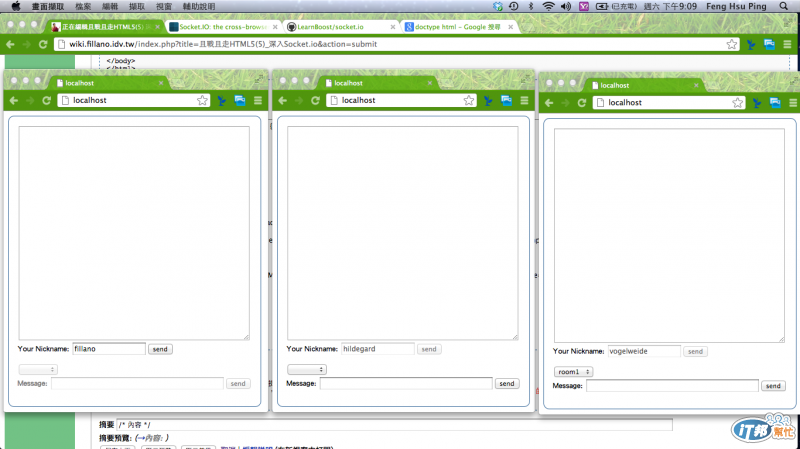Image resolution: width=800 pixels, height=449 pixels.
Task: Close the Socket.IO tab
Action: click(x=275, y=27)
